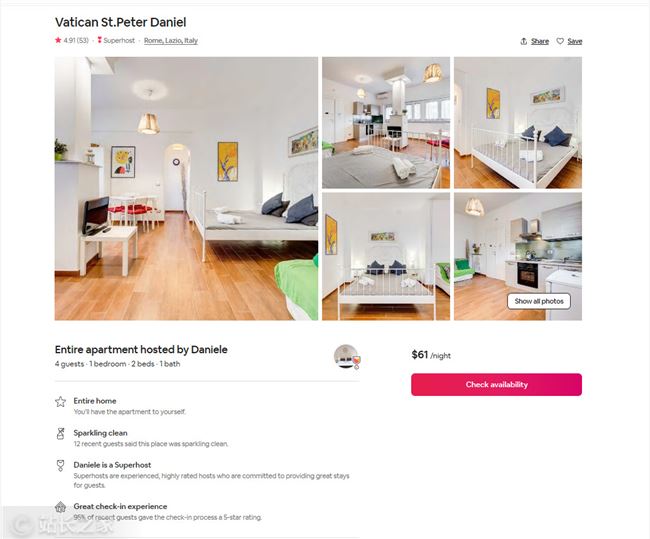Open the Rome, Lazio, Italy location link
The image size is (650, 539).
171,41
